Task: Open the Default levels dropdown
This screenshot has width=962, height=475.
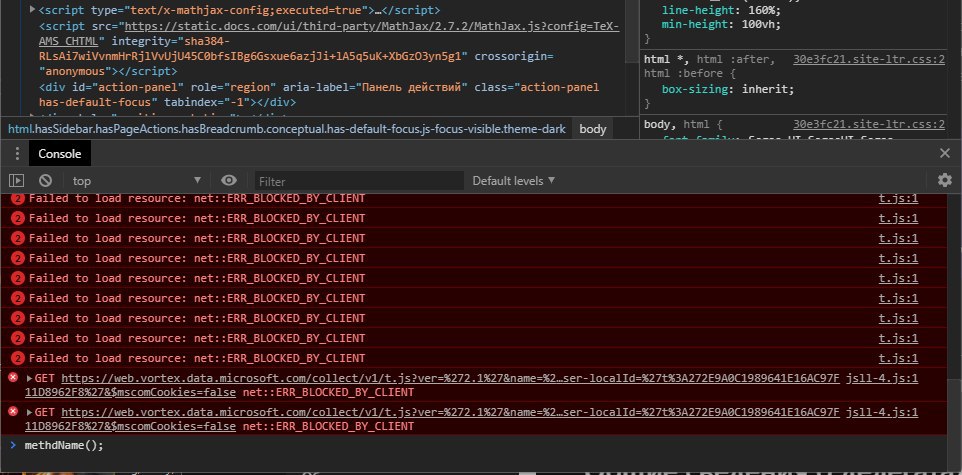Action: pyautogui.click(x=514, y=180)
